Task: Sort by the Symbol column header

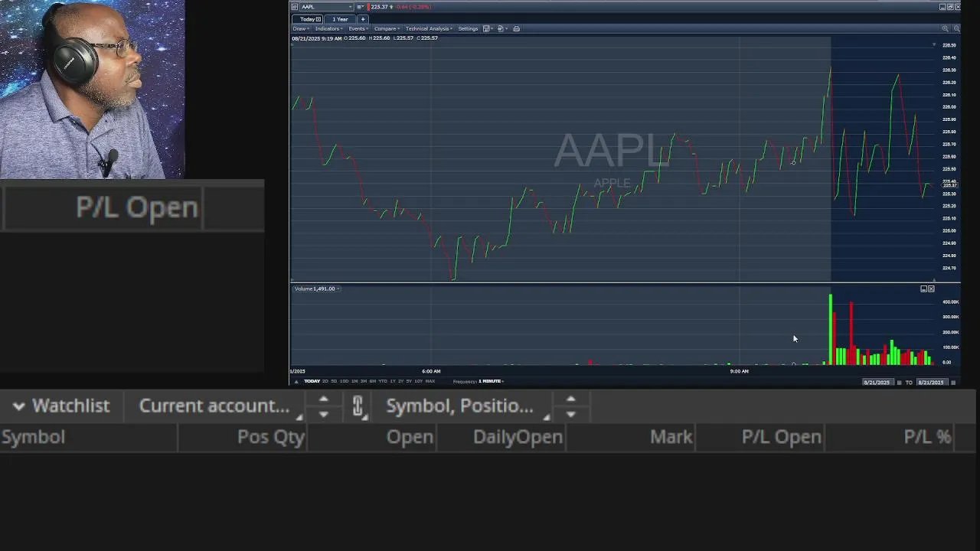Action: (34, 437)
